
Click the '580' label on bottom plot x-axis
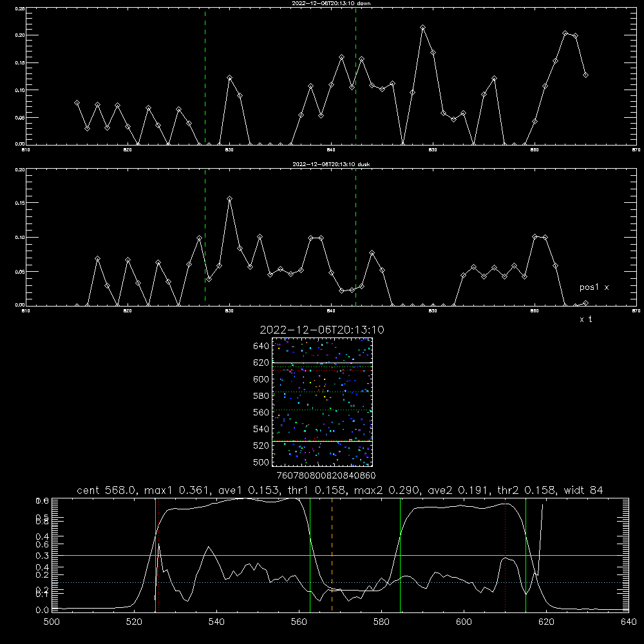(381, 622)
